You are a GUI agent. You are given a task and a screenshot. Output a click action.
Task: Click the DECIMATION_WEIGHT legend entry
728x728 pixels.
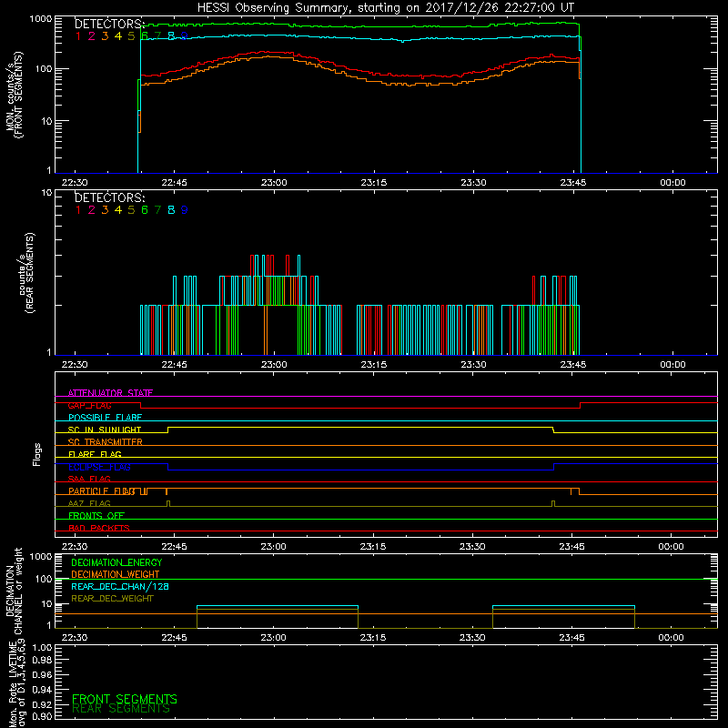(x=116, y=574)
